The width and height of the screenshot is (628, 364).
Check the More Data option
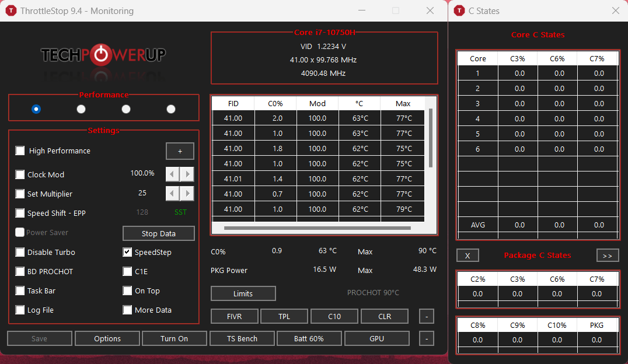tap(127, 310)
